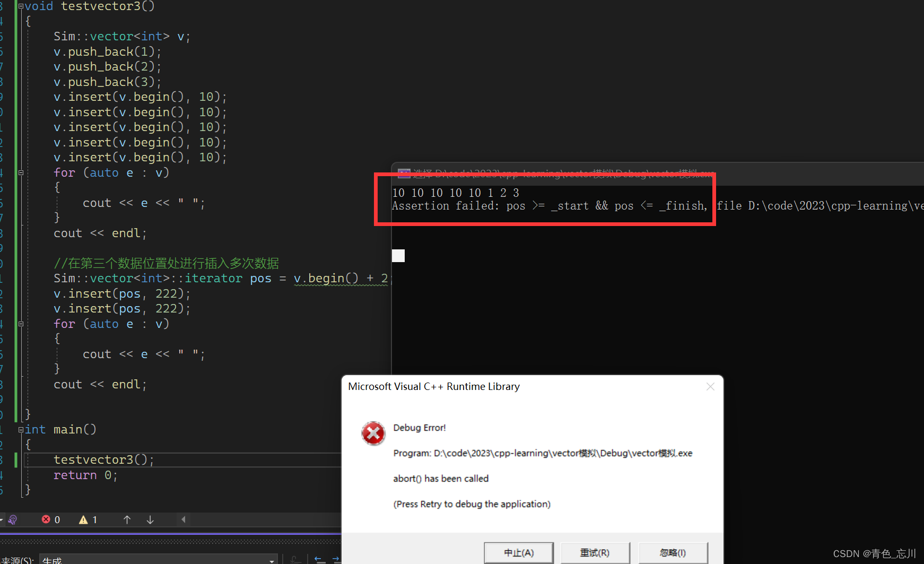
Task: Click the 'testvector3();' call line in main
Action: (104, 459)
